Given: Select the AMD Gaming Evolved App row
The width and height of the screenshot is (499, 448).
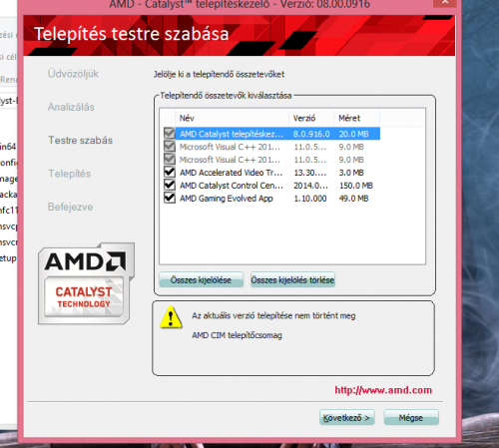Looking at the screenshot, I should click(271, 199).
